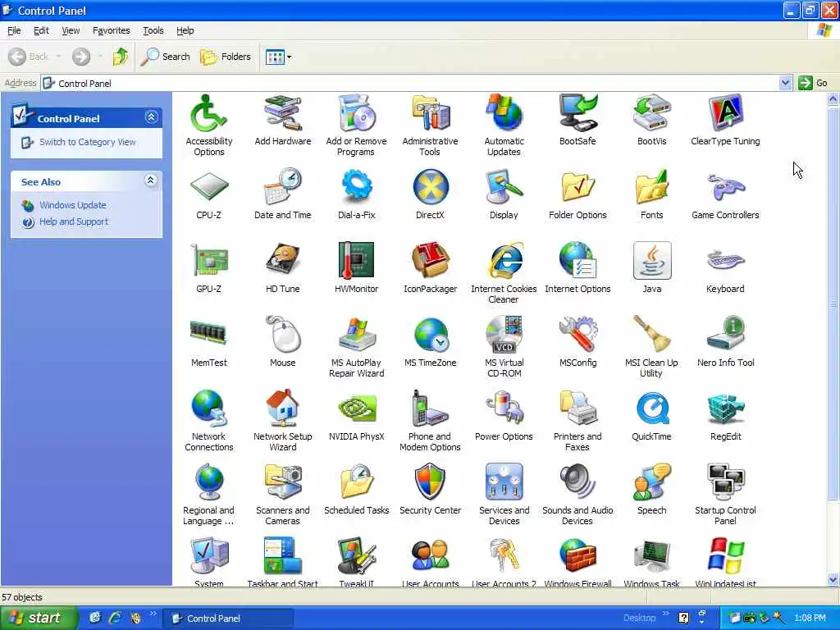The height and width of the screenshot is (630, 840).
Task: Select the Security Center shield icon
Action: click(x=430, y=482)
